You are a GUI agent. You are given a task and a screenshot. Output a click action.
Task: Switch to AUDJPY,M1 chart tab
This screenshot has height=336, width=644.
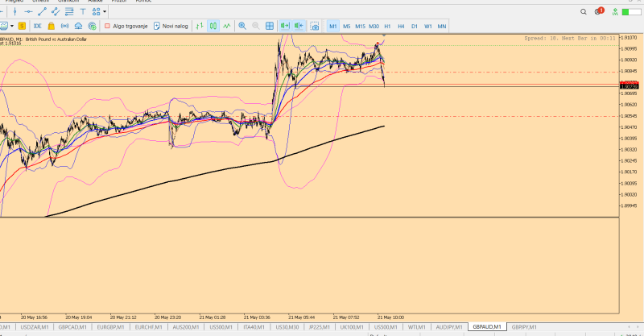449,327
